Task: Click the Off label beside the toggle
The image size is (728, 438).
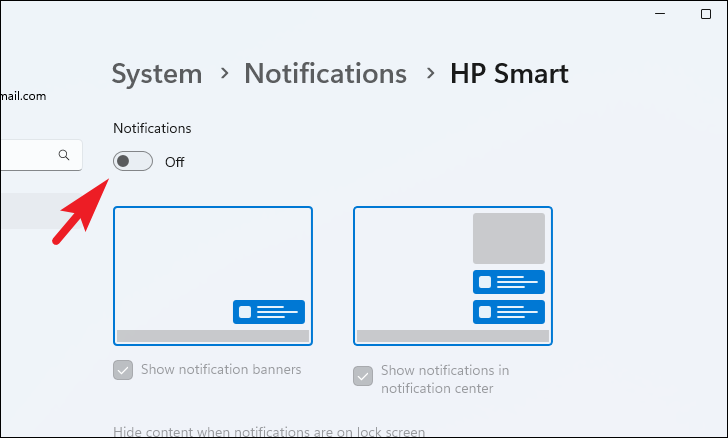Action: [x=175, y=162]
